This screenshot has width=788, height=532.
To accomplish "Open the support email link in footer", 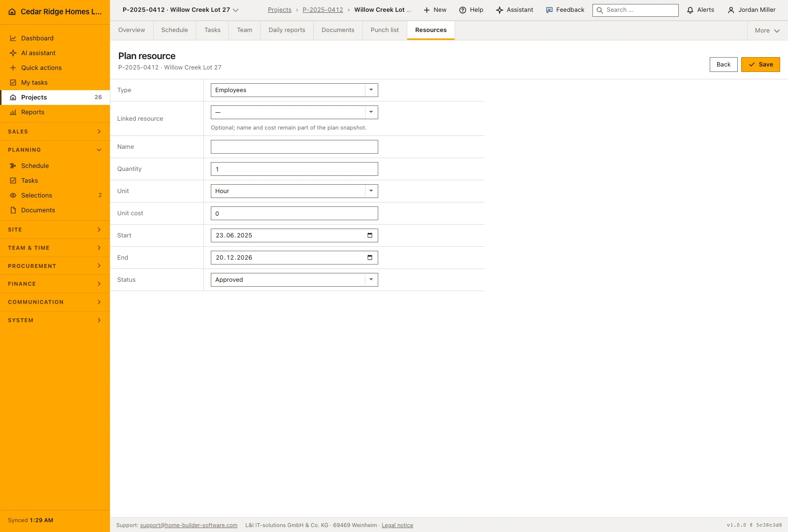I will (x=189, y=525).
